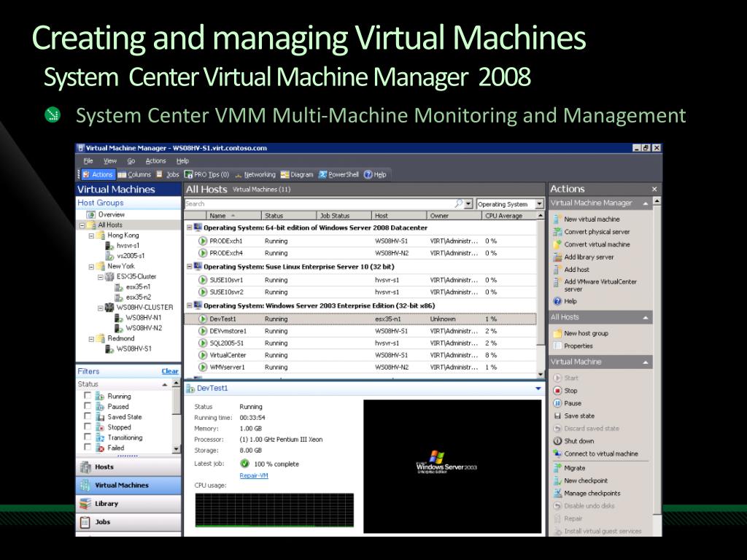Open the Diagram view from toolbar
The image size is (747, 560).
[297, 175]
